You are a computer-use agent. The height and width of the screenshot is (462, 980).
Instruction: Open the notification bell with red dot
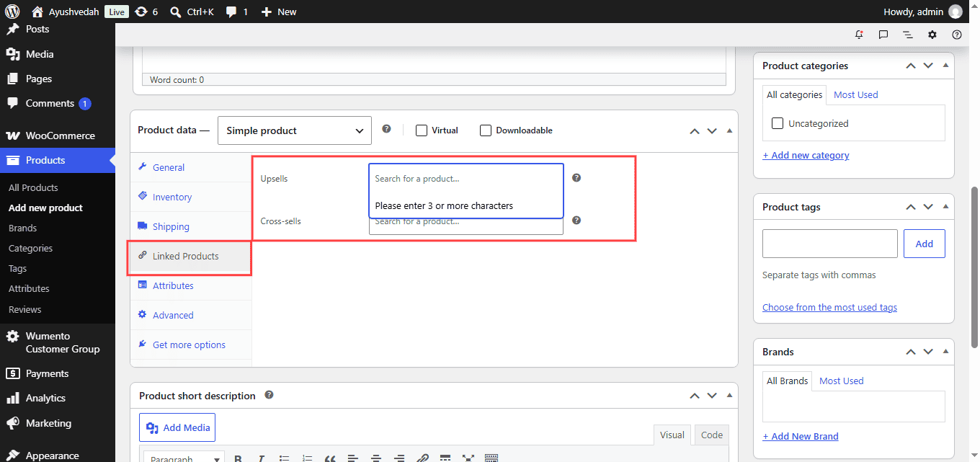[859, 35]
